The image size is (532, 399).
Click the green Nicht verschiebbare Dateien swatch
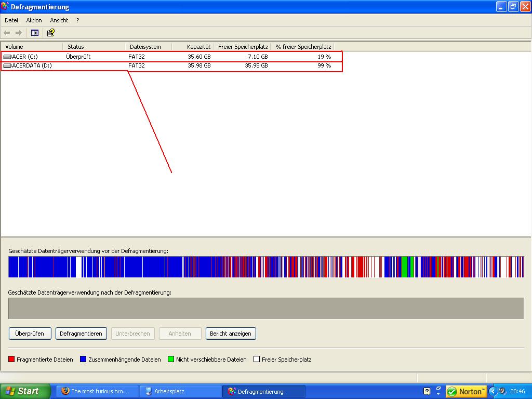[170, 359]
